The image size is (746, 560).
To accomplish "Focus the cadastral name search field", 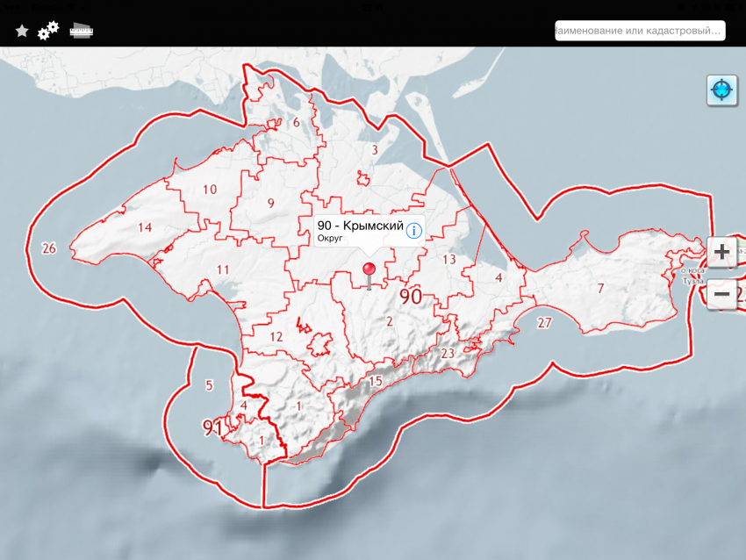I will 639,31.
